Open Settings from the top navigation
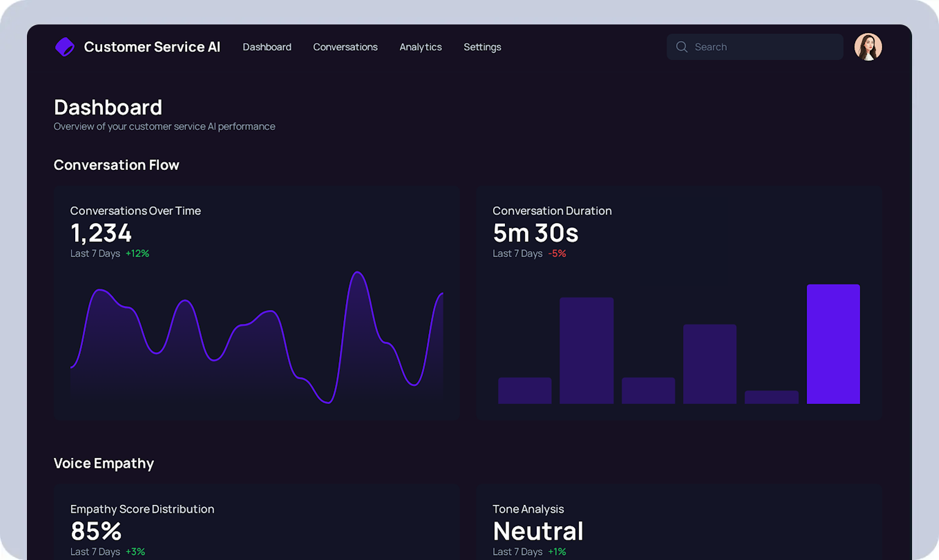This screenshot has height=560, width=939. pyautogui.click(x=482, y=47)
